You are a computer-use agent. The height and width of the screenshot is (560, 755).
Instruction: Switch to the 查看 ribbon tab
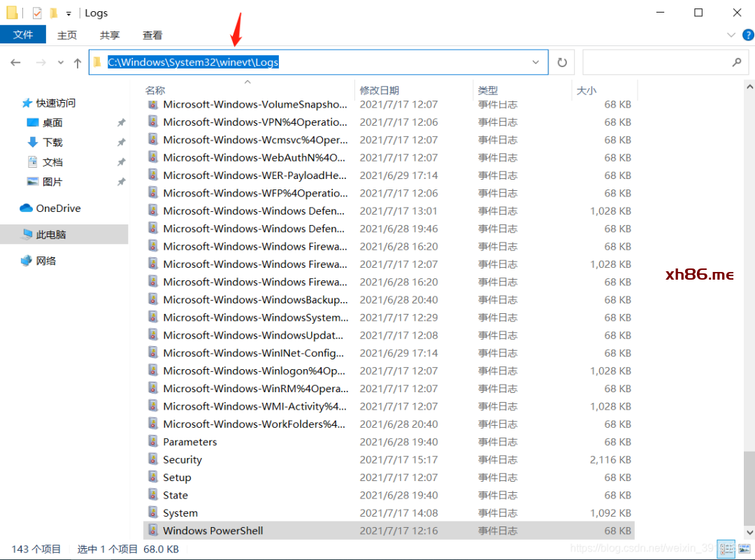(152, 35)
